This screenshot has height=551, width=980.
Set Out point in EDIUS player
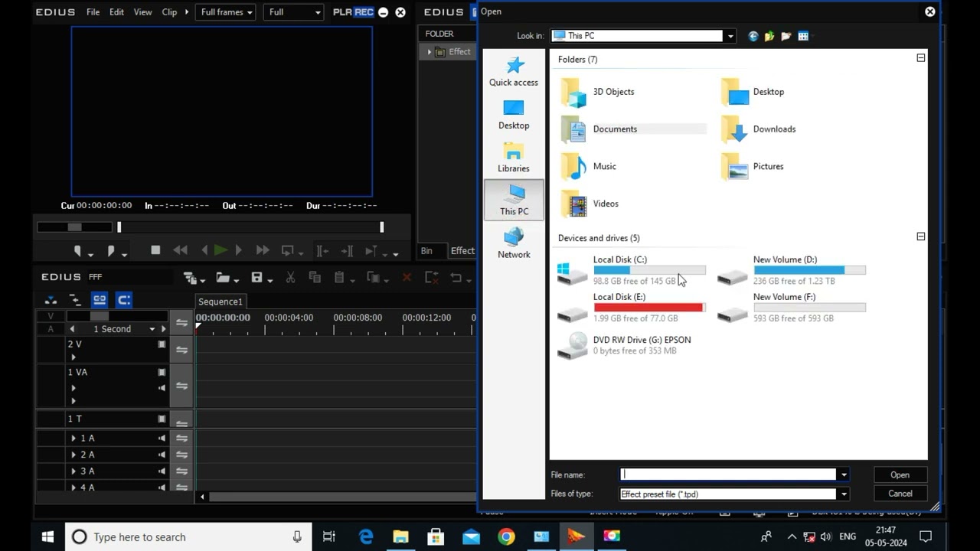click(111, 251)
